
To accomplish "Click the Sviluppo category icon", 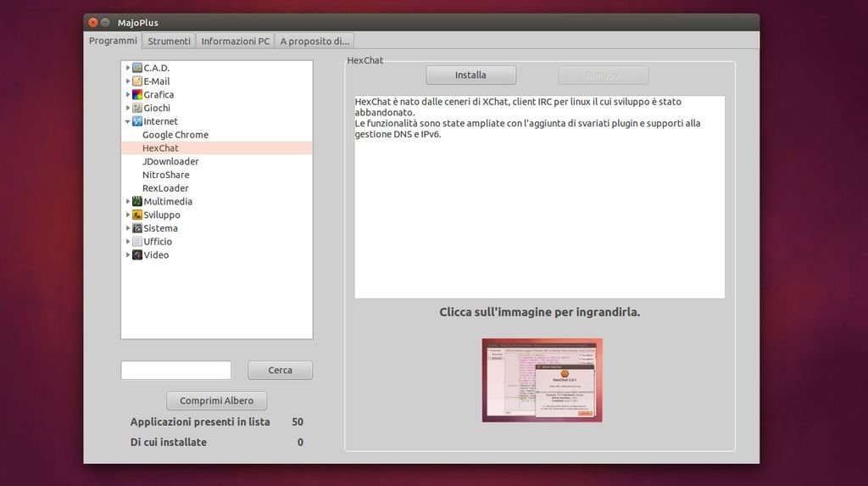I will tap(137, 215).
